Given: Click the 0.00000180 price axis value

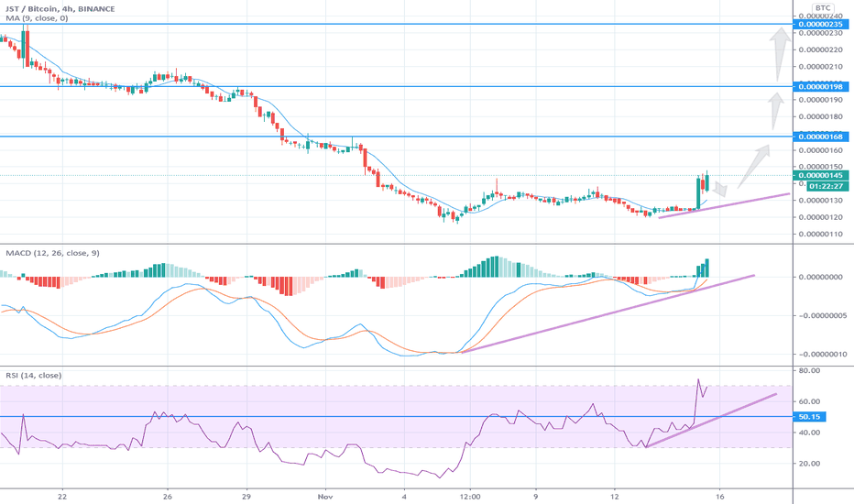Looking at the screenshot, I should tap(821, 116).
